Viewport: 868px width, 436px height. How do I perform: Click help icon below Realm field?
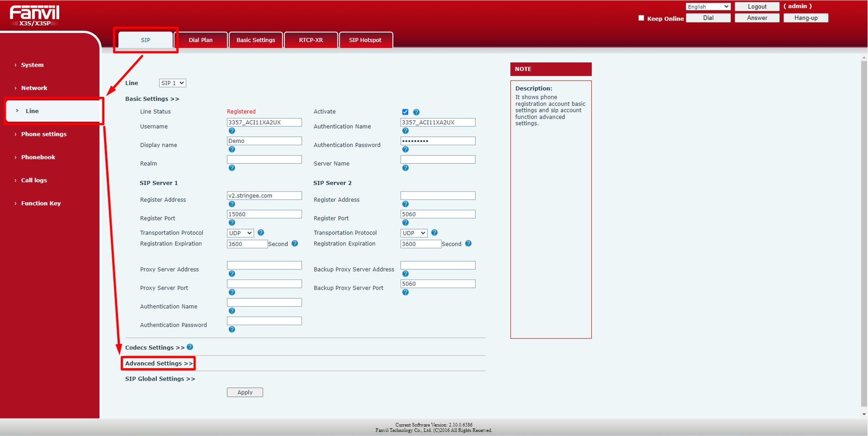pos(232,168)
